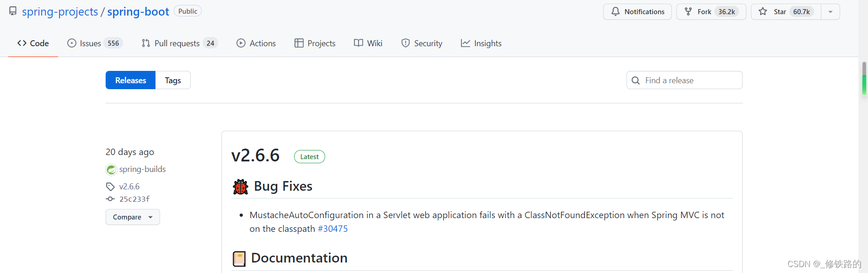Switch to the Tags view

tap(173, 80)
